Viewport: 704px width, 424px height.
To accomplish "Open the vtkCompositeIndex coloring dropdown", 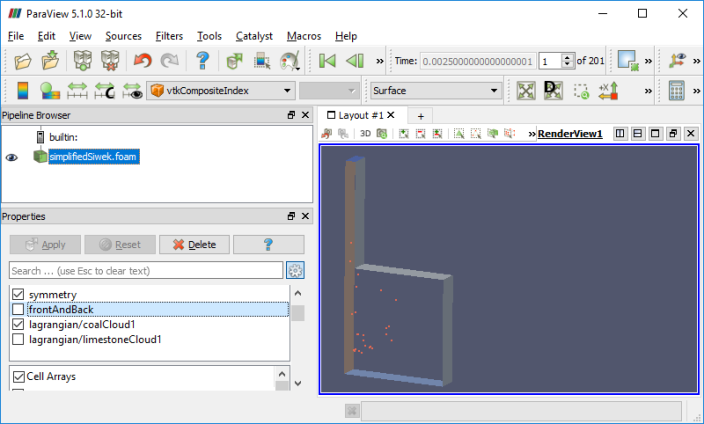I will [221, 91].
